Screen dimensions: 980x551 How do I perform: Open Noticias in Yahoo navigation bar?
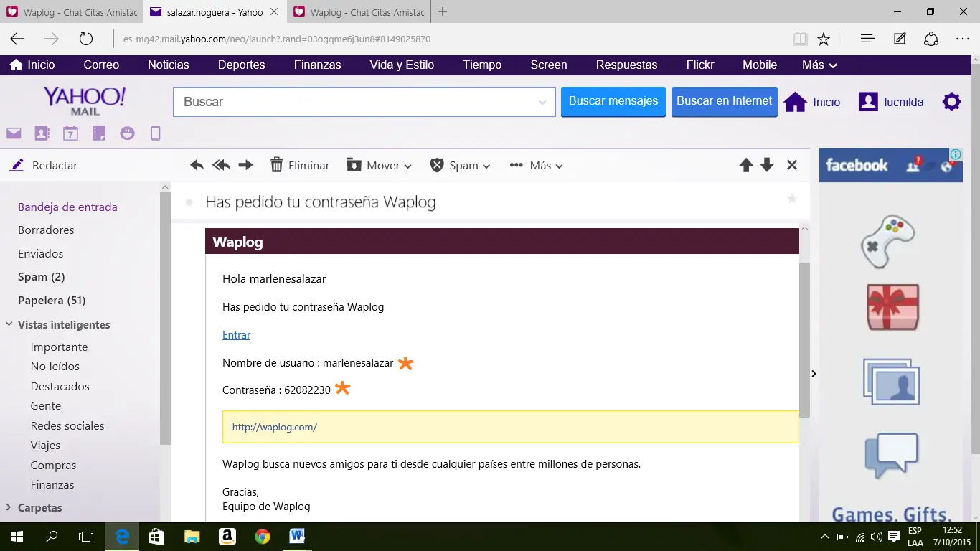[169, 65]
